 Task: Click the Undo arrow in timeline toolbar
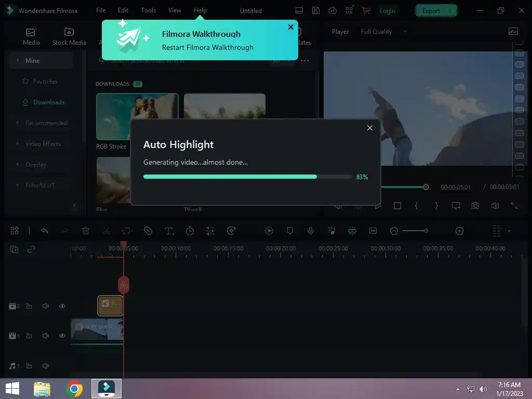point(45,231)
